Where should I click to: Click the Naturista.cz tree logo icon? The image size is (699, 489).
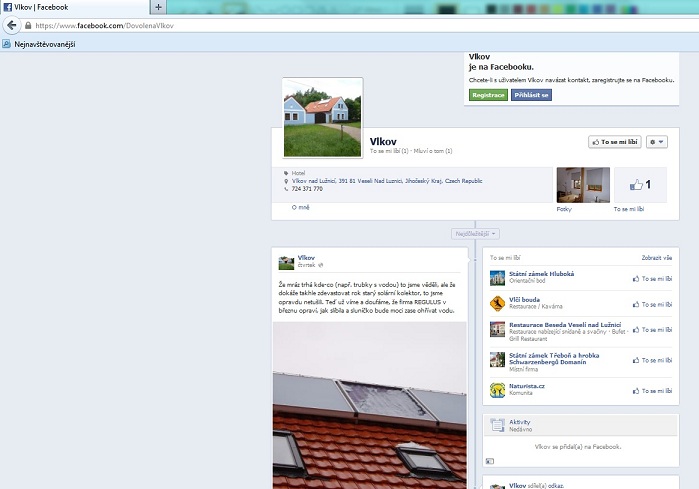[x=497, y=390]
